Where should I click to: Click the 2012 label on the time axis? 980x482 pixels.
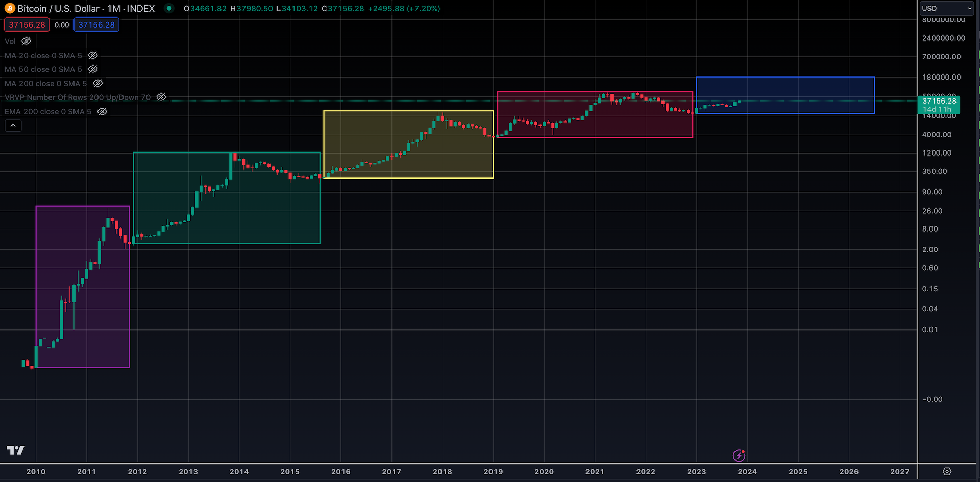[137, 471]
